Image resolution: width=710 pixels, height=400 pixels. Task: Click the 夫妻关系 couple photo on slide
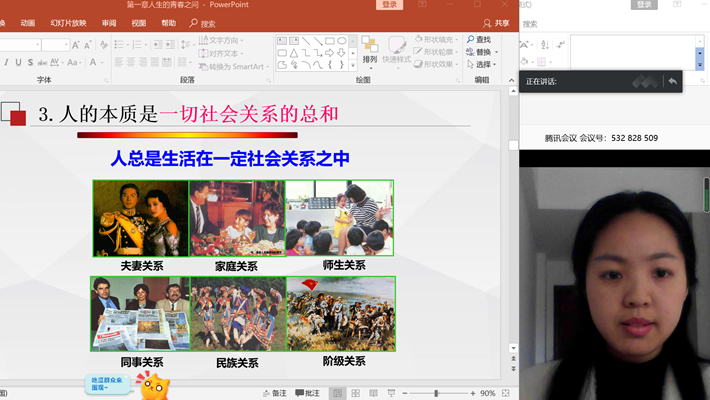pos(140,218)
